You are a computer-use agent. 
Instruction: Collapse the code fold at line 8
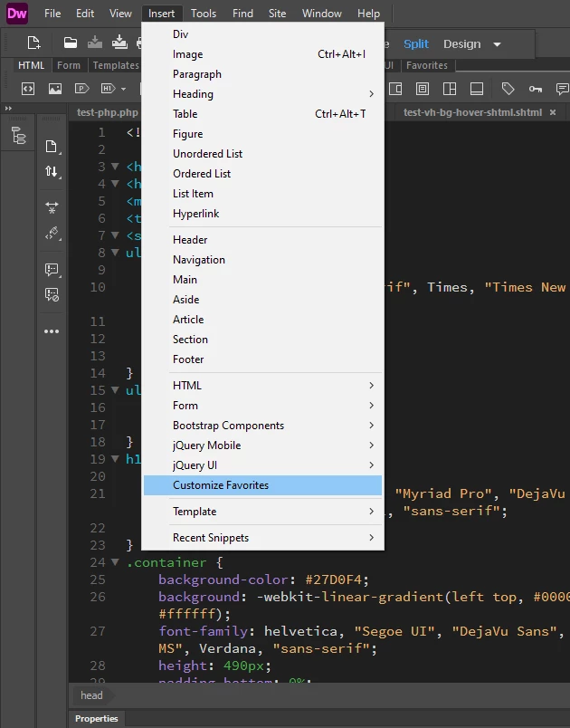click(115, 252)
